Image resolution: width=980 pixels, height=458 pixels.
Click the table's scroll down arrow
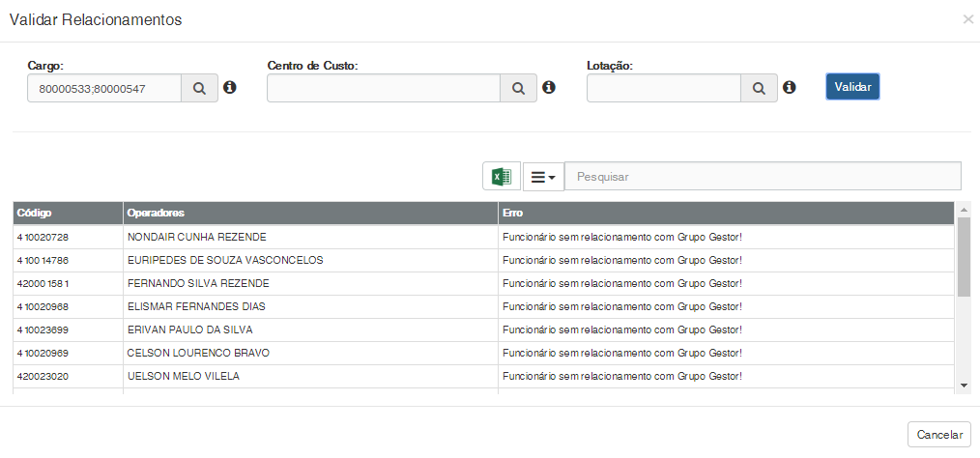pos(964,386)
